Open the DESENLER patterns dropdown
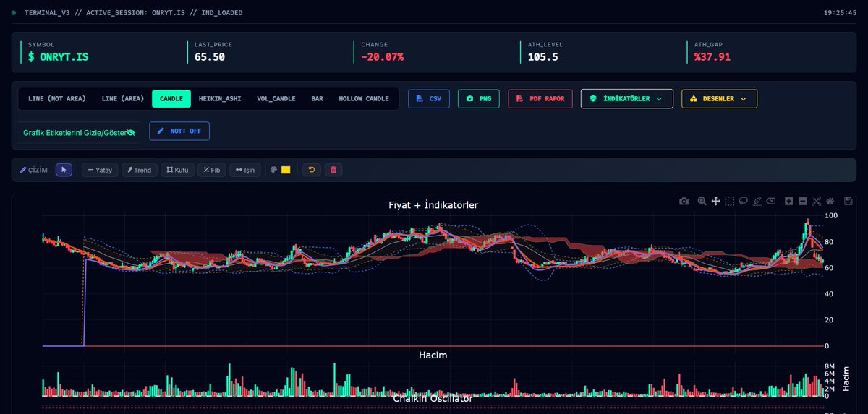The image size is (868, 414). [x=719, y=98]
